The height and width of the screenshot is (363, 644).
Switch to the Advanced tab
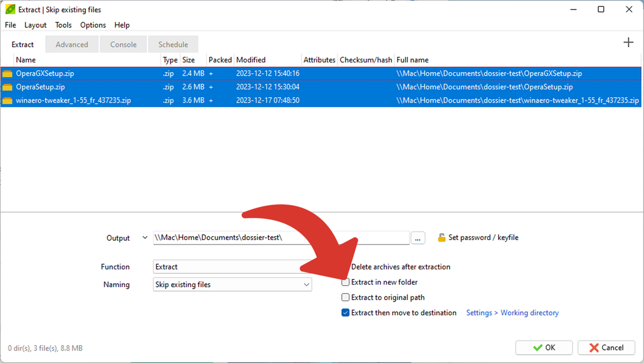tap(72, 45)
